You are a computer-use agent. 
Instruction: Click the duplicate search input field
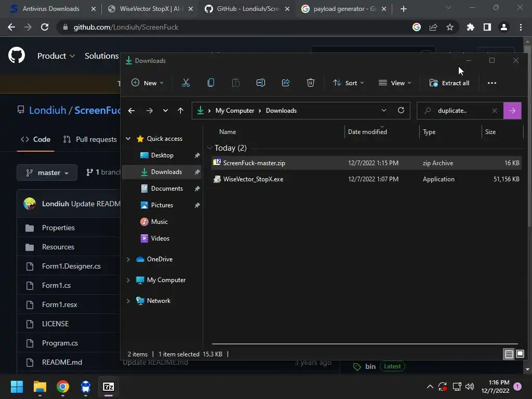pyautogui.click(x=460, y=111)
